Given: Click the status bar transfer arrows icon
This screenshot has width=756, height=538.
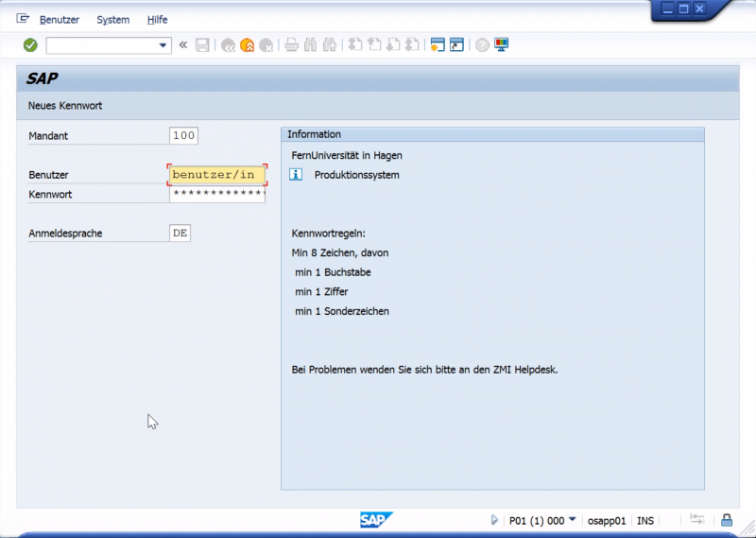Looking at the screenshot, I should (696, 520).
